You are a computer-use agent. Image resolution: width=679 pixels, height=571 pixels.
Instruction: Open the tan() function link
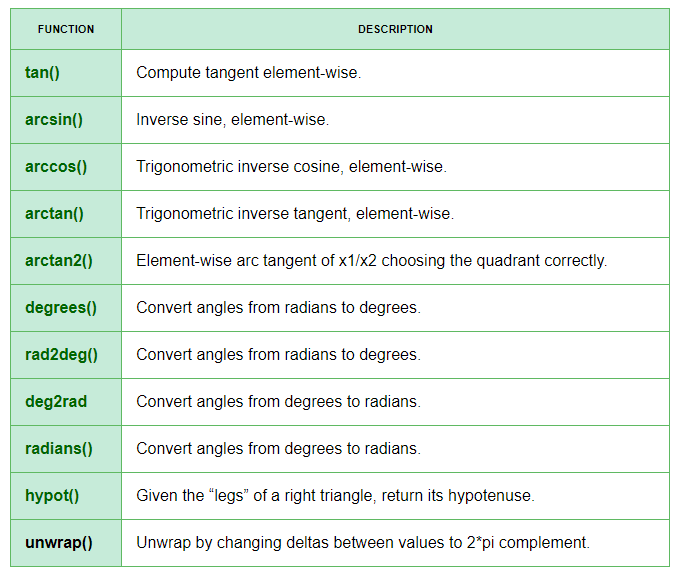[42, 73]
